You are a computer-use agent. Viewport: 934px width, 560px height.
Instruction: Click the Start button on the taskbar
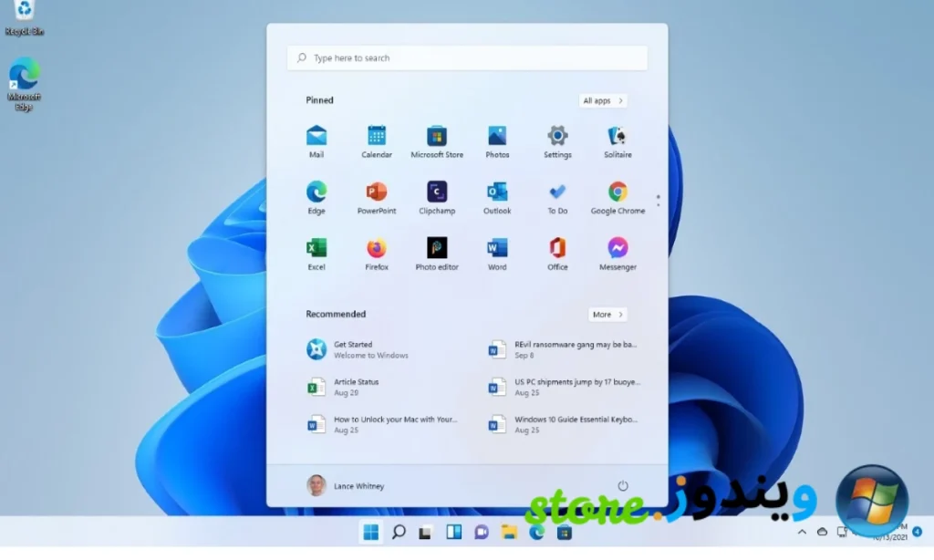point(370,533)
